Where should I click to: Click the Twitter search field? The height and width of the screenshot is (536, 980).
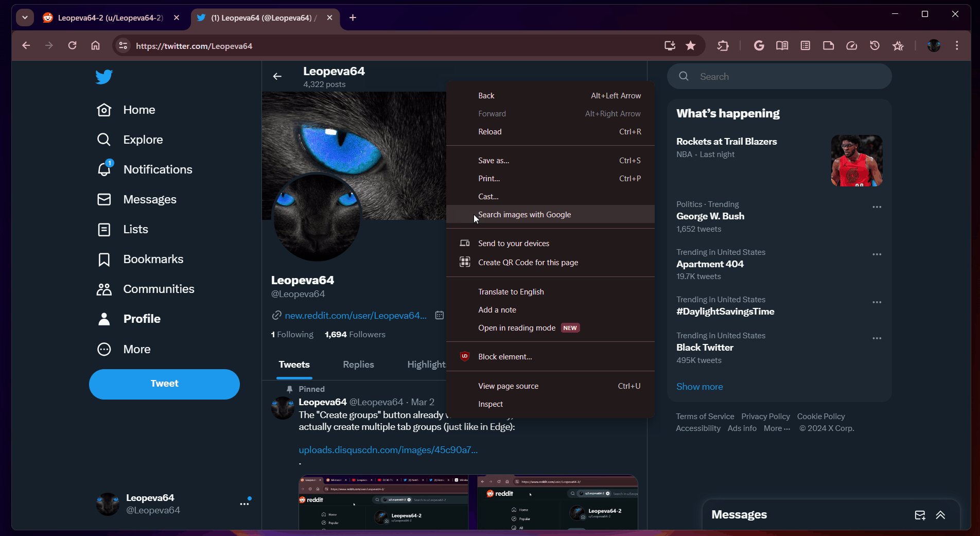787,77
